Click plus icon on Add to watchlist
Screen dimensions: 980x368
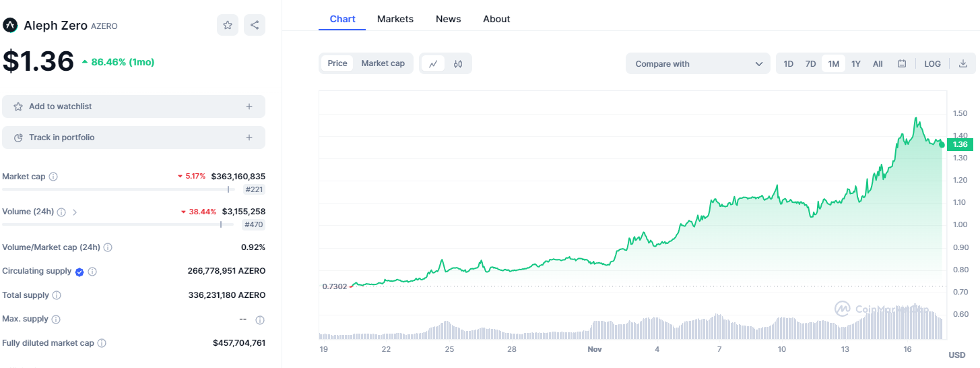(249, 106)
